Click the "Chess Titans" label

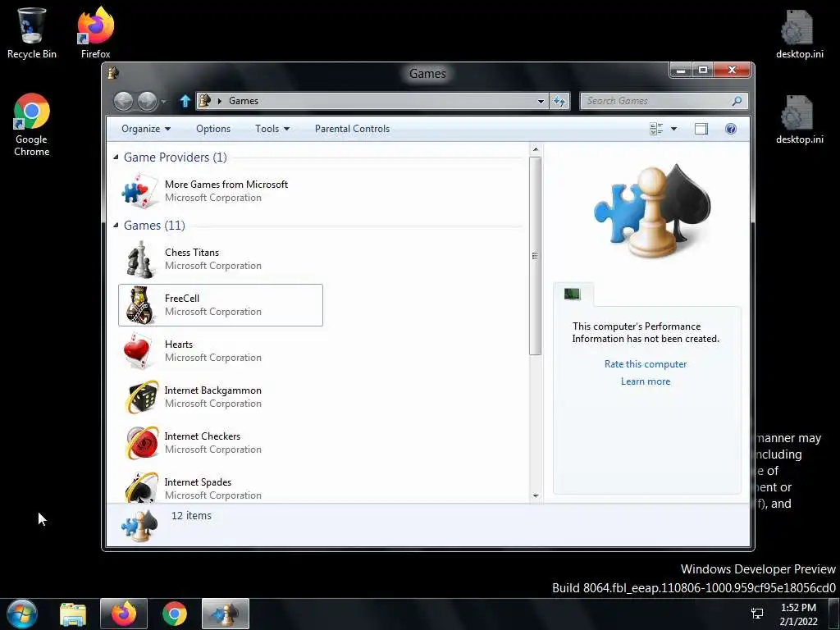(192, 252)
